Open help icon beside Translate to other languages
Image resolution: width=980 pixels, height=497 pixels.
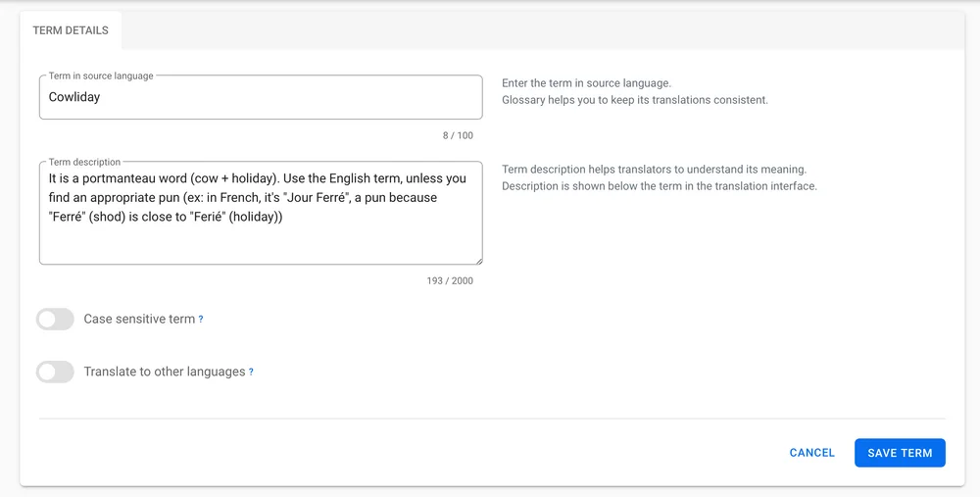pyautogui.click(x=251, y=373)
